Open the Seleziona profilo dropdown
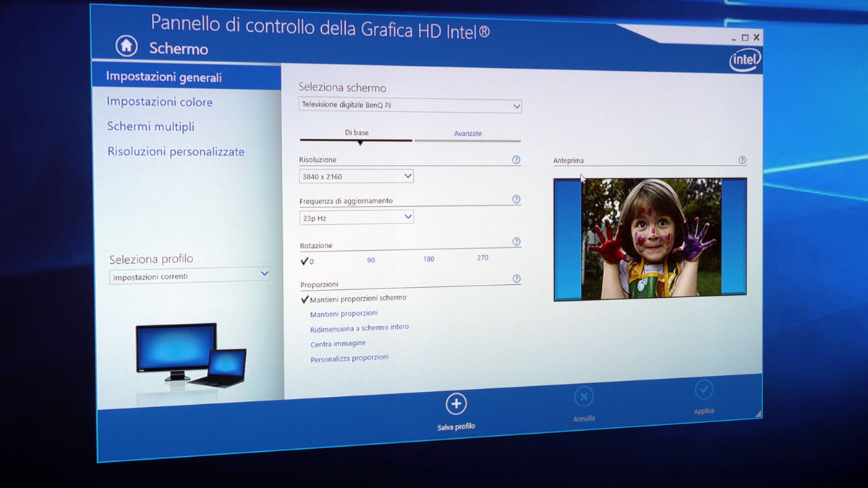 tap(190, 275)
